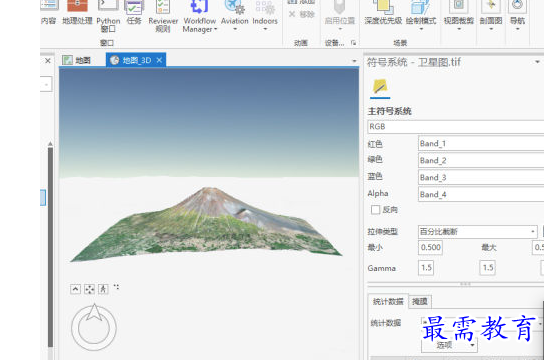Click the scene compass navigator
This screenshot has height=360, width=544.
94,327
